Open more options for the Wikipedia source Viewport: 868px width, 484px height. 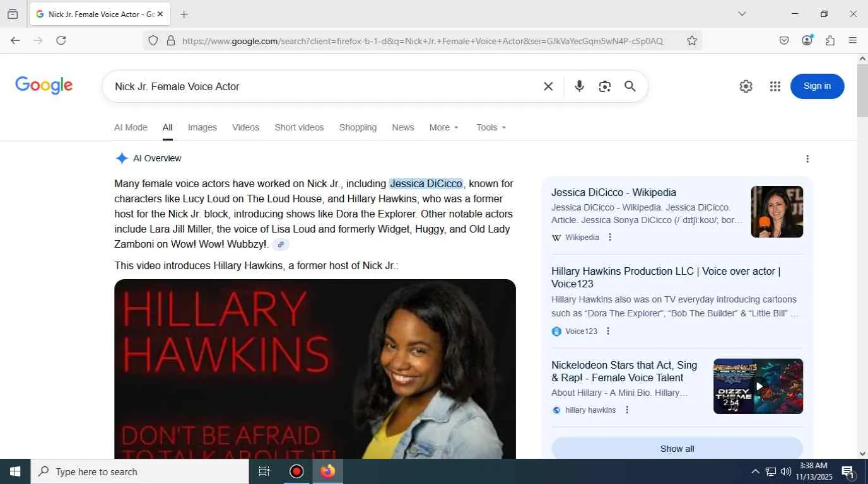[610, 238]
